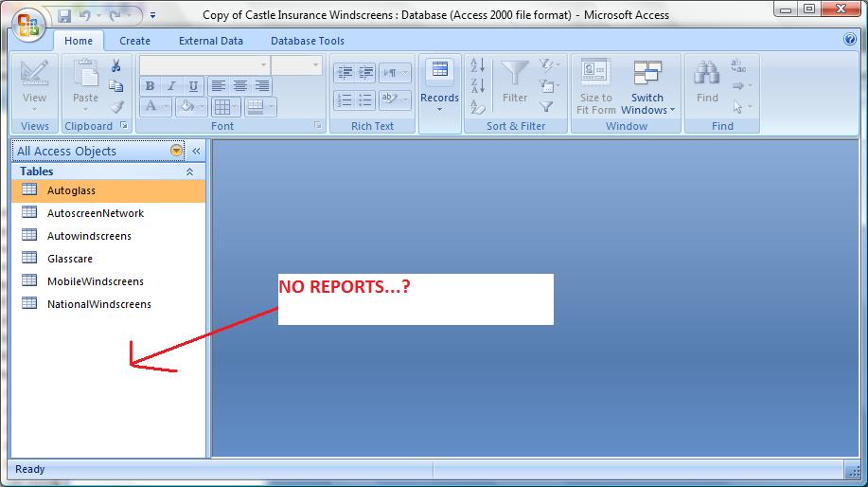
Task: Select the Format Painter brush icon
Action: point(116,106)
